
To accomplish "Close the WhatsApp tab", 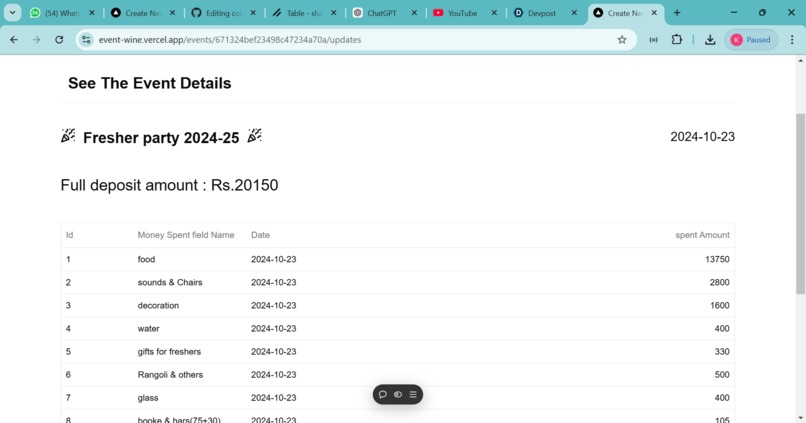I will [x=92, y=13].
